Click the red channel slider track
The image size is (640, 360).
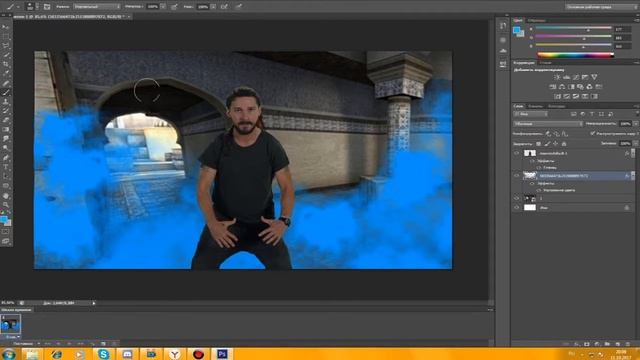[x=573, y=28]
